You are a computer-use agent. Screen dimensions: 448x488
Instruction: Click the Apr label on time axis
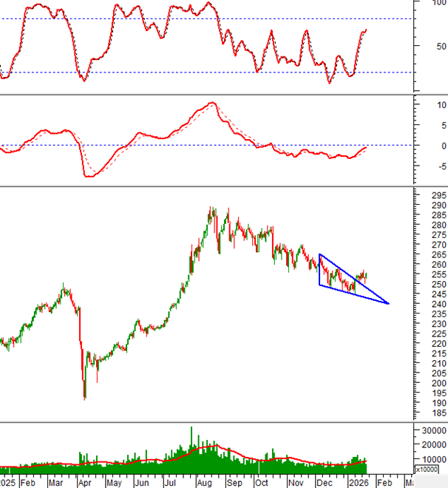[x=83, y=482]
